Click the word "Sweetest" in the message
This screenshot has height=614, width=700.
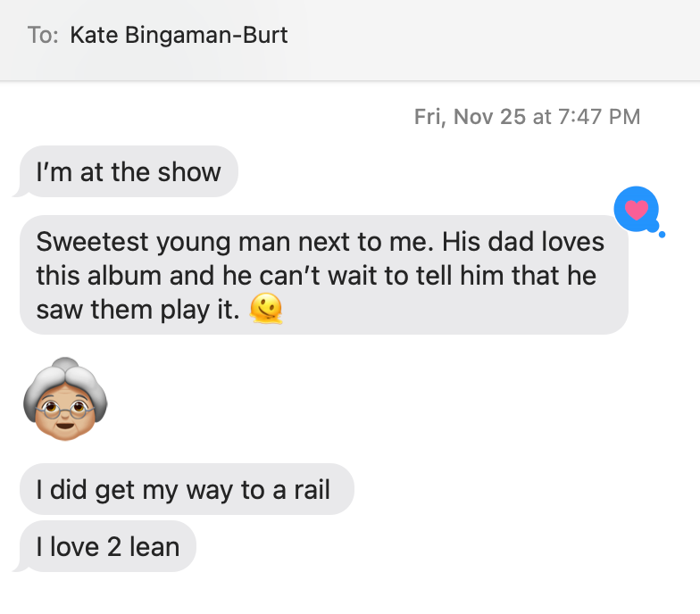click(x=92, y=241)
